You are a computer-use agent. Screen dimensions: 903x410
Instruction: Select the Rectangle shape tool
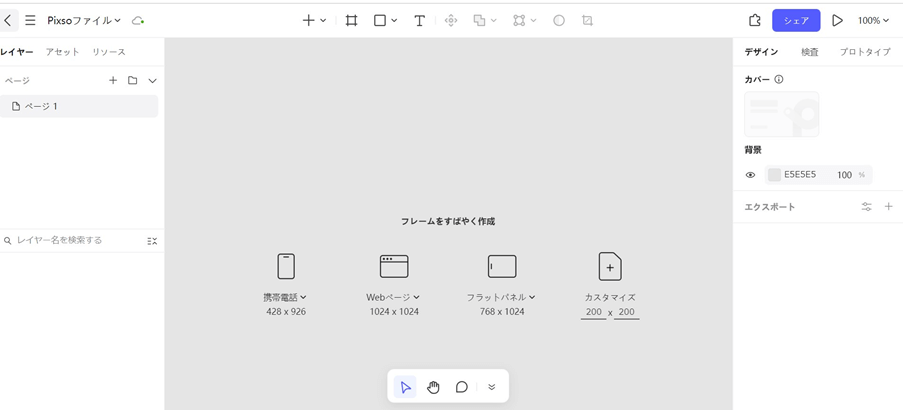(380, 21)
